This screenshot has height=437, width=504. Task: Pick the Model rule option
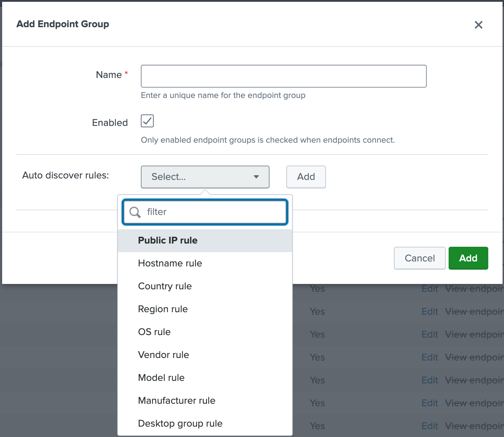point(161,378)
